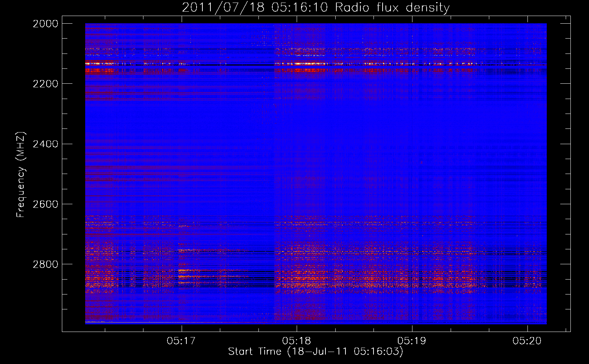Click the plot title '2011/07/18 05:16:10 Radio flux density'

tap(316, 8)
